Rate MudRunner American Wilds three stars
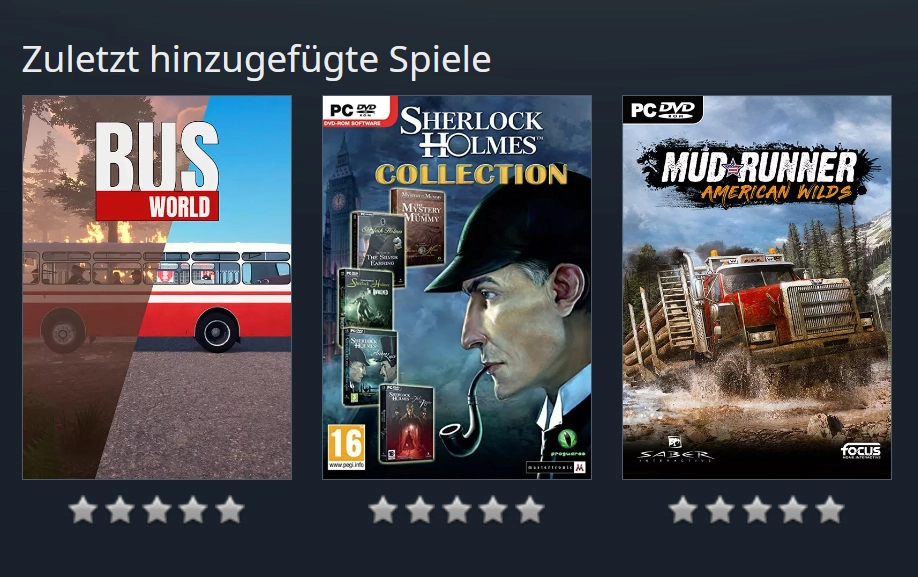The height and width of the screenshot is (577, 918). point(757,510)
